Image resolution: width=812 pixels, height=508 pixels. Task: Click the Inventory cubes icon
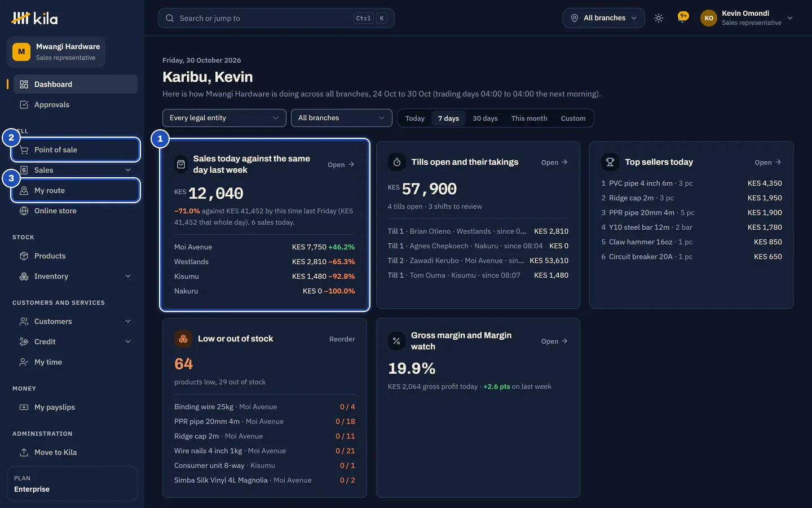(24, 276)
